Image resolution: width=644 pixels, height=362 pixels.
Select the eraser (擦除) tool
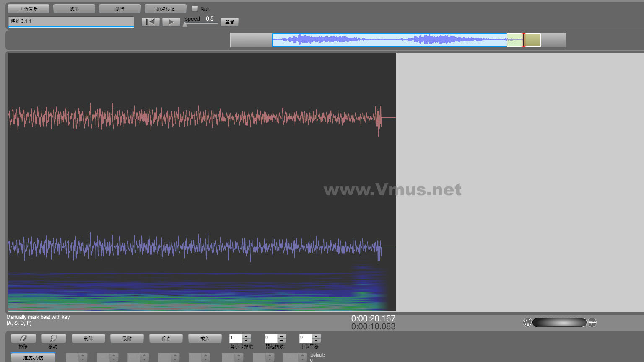[x=23, y=338]
